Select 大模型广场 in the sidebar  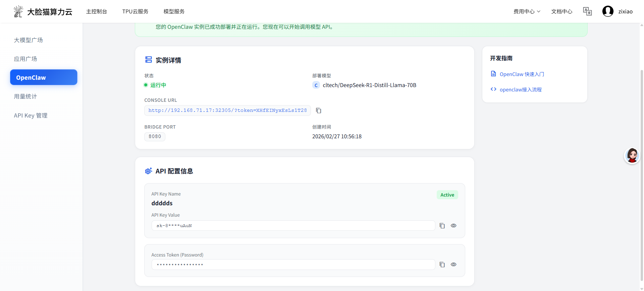click(x=29, y=40)
